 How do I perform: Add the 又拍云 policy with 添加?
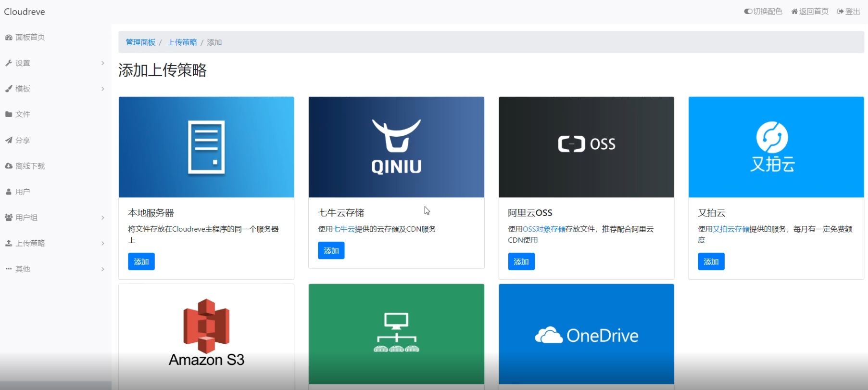point(711,261)
